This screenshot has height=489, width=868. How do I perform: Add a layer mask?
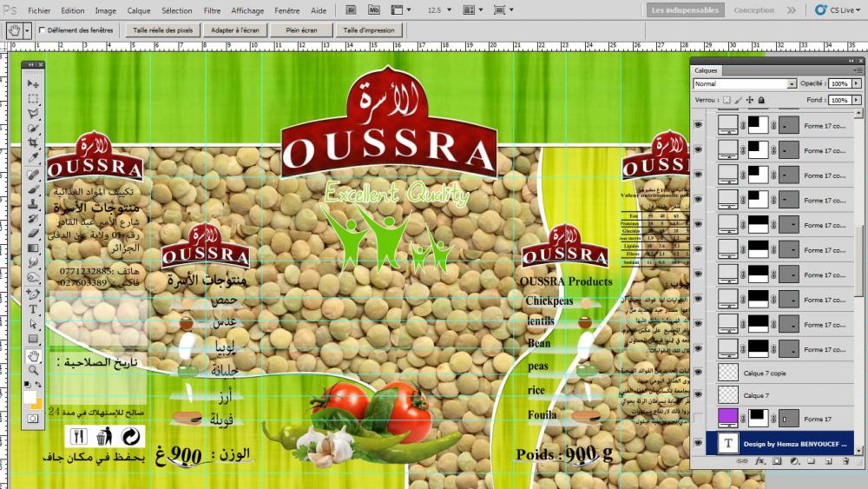pyautogui.click(x=777, y=461)
